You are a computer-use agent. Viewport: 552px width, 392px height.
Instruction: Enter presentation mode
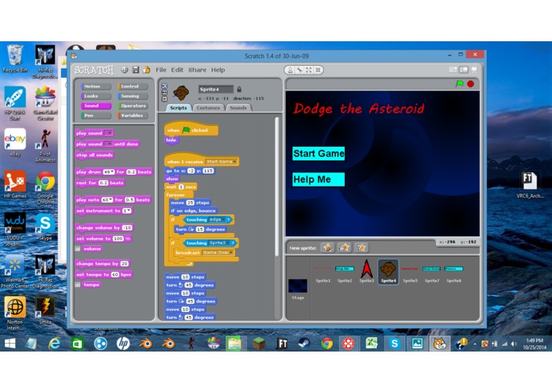[x=474, y=70]
